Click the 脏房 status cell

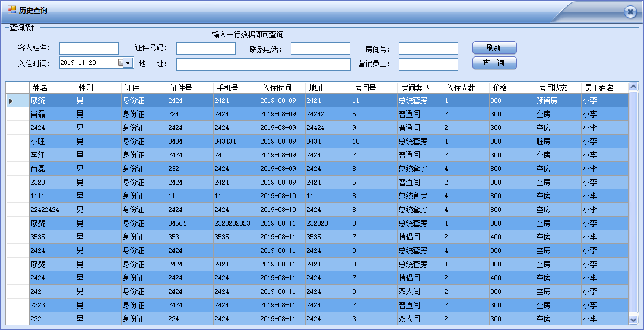(x=557, y=141)
